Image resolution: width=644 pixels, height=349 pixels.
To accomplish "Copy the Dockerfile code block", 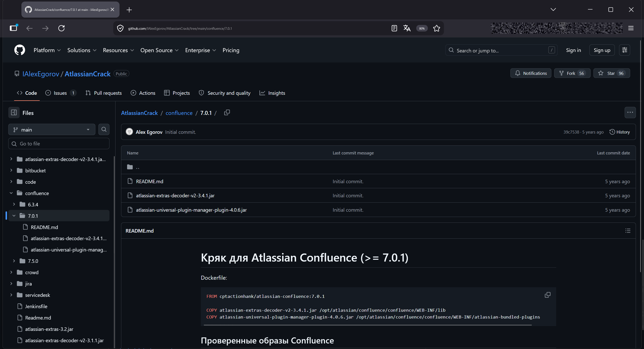I will [x=547, y=295].
